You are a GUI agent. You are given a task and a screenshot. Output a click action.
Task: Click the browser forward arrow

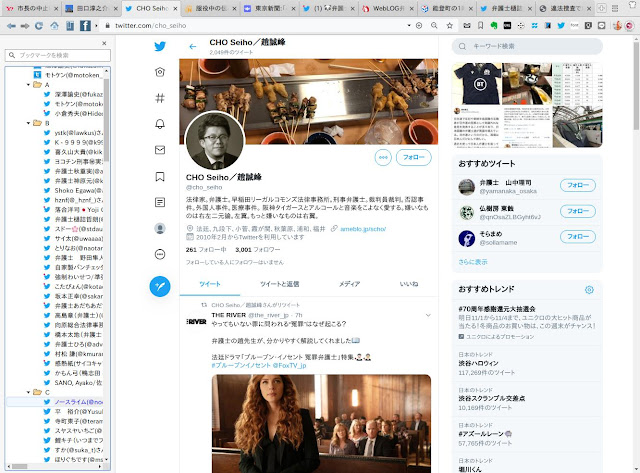click(x=25, y=26)
